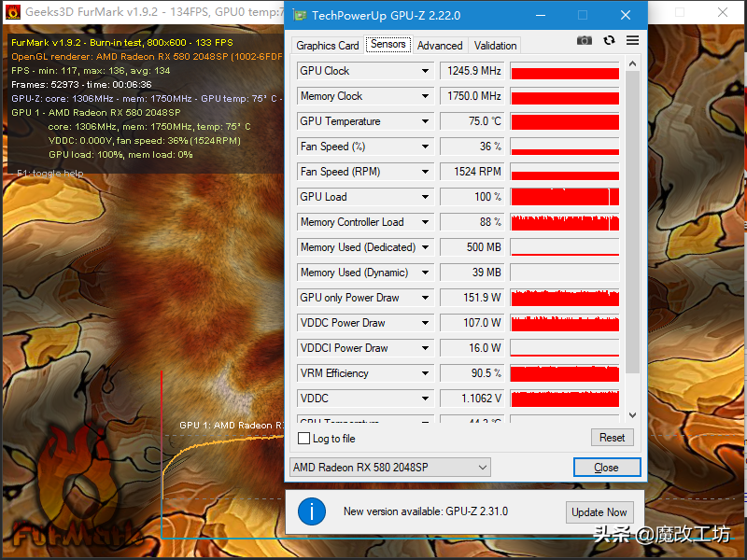Viewport: 747px width, 560px height.
Task: Switch to the Graphics Card tab
Action: pyautogui.click(x=328, y=46)
